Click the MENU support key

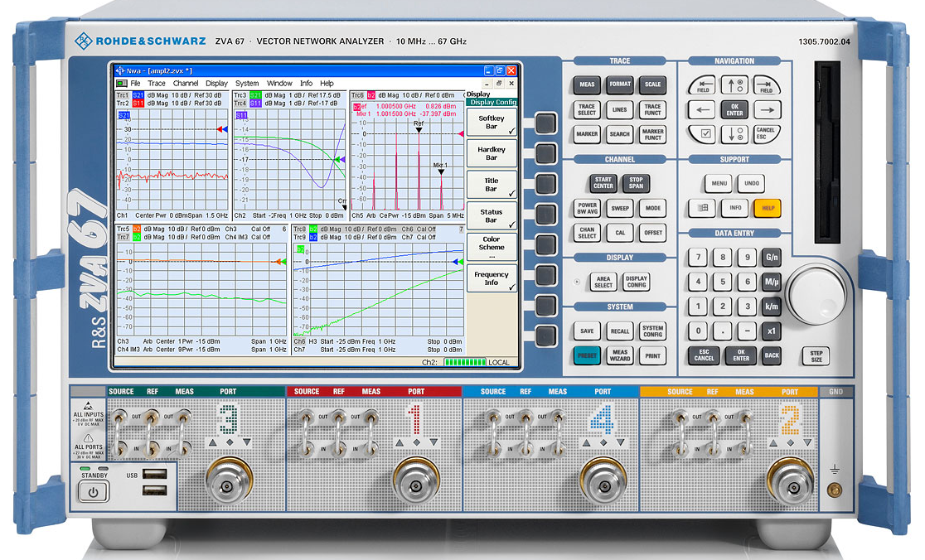coord(719,183)
